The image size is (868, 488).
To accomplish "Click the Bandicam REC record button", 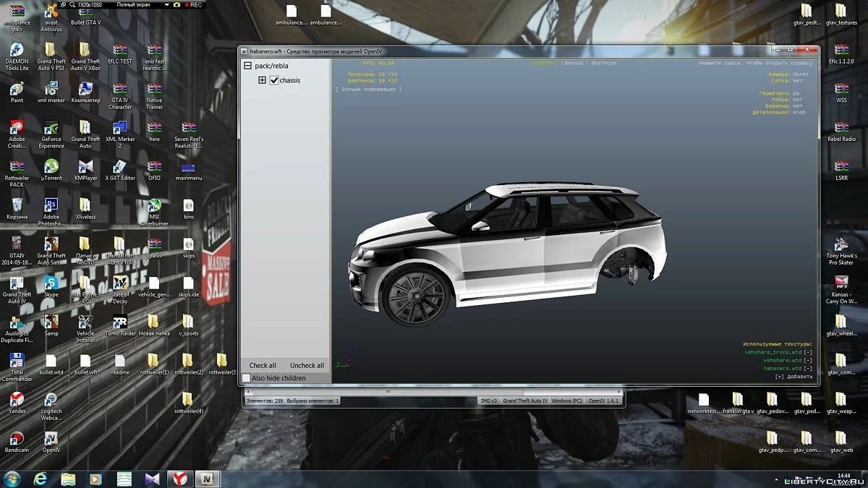I will (x=192, y=4).
